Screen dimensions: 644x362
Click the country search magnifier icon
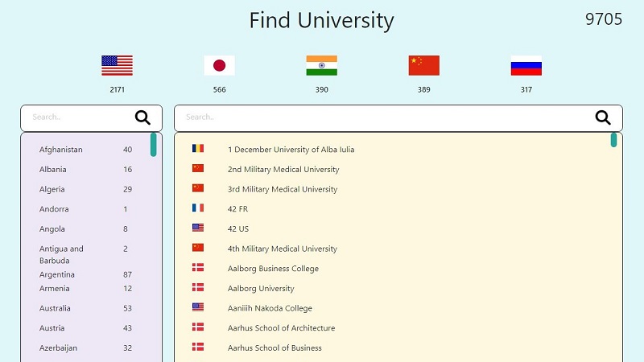[142, 117]
